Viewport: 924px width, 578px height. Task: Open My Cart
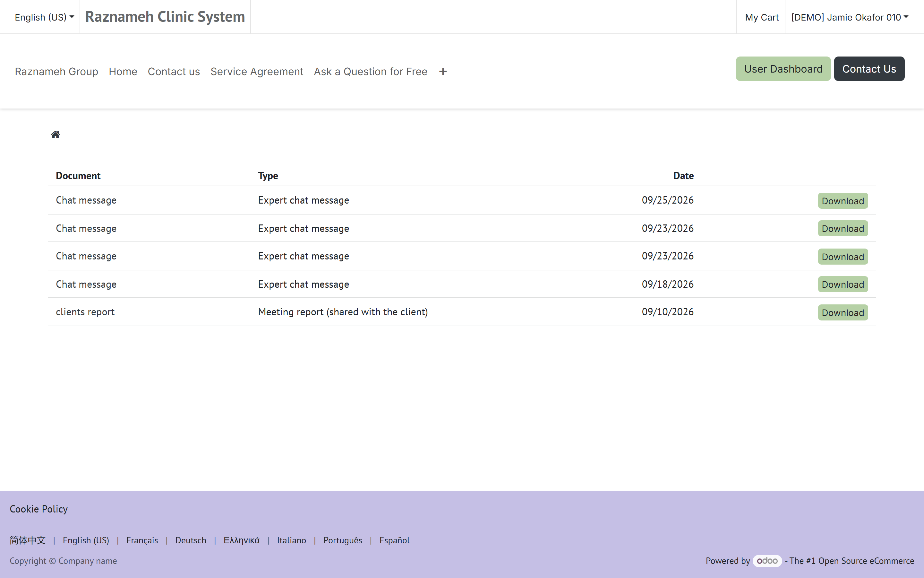coord(762,17)
